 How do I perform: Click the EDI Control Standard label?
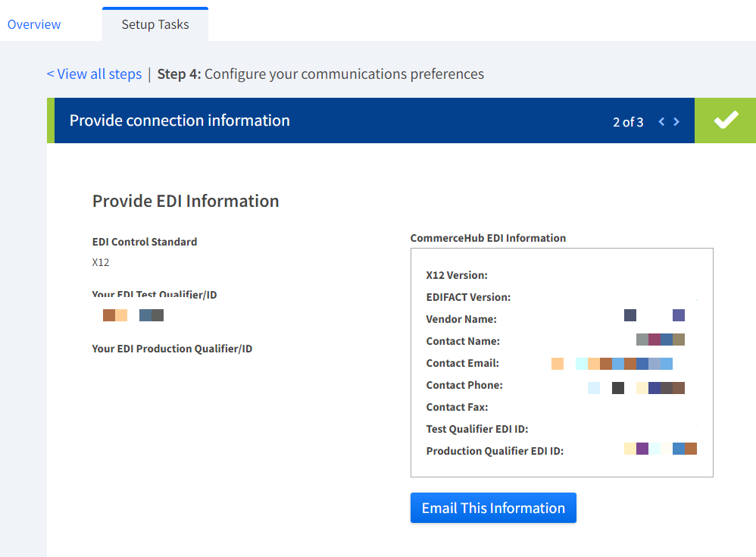(x=145, y=242)
